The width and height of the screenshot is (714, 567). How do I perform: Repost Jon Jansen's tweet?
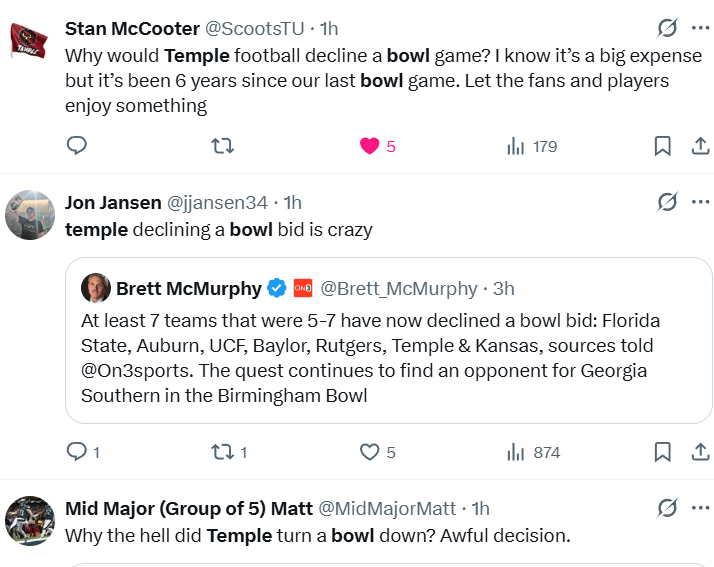(x=223, y=452)
